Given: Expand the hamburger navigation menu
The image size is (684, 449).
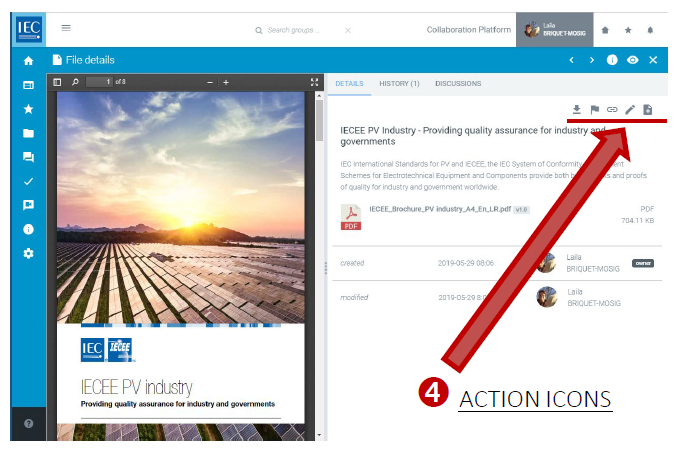Looking at the screenshot, I should pyautogui.click(x=66, y=29).
